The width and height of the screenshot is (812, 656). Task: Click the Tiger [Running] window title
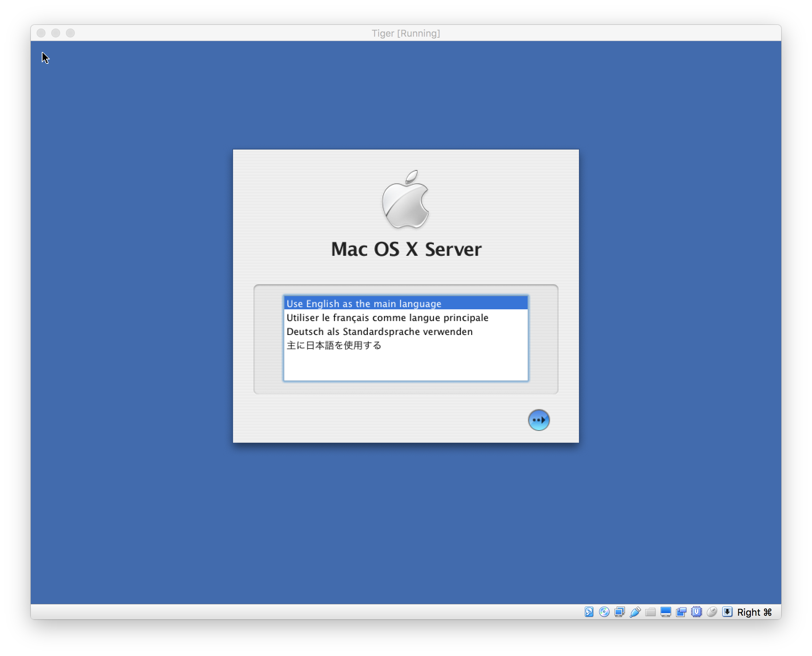click(405, 33)
